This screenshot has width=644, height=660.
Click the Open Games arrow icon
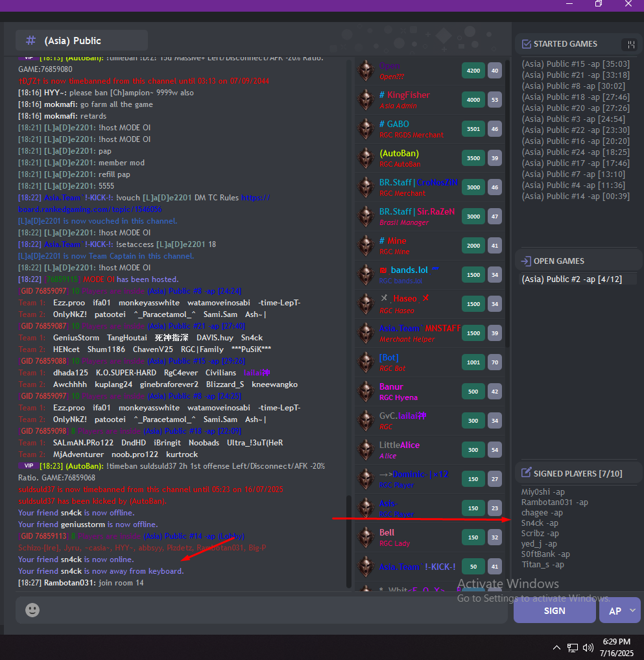coord(526,261)
